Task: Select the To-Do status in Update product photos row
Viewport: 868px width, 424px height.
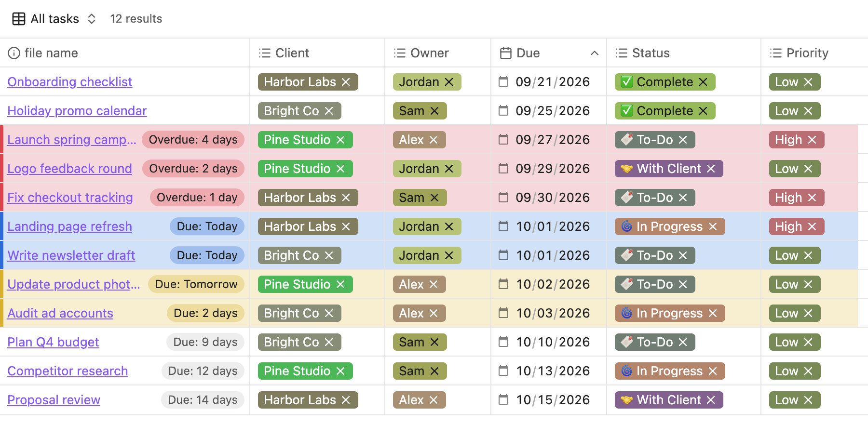Action: (654, 284)
